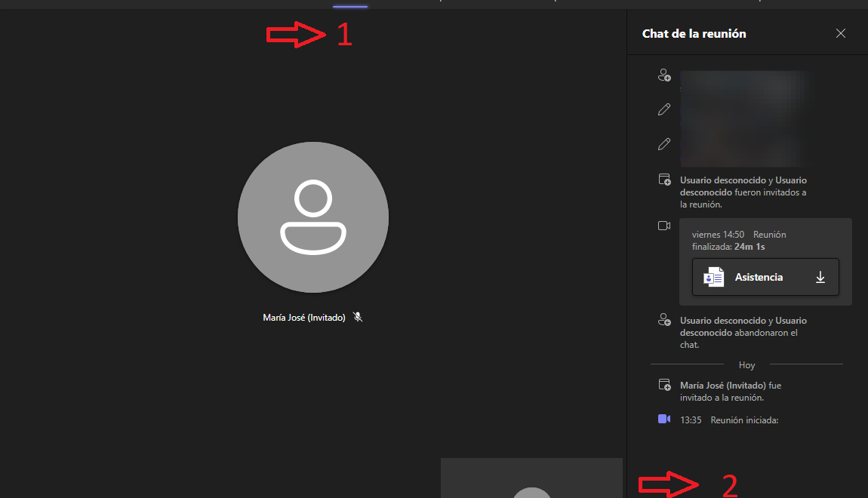This screenshot has height=498, width=868.
Task: Select the self-view video tile at bottom
Action: (531, 478)
